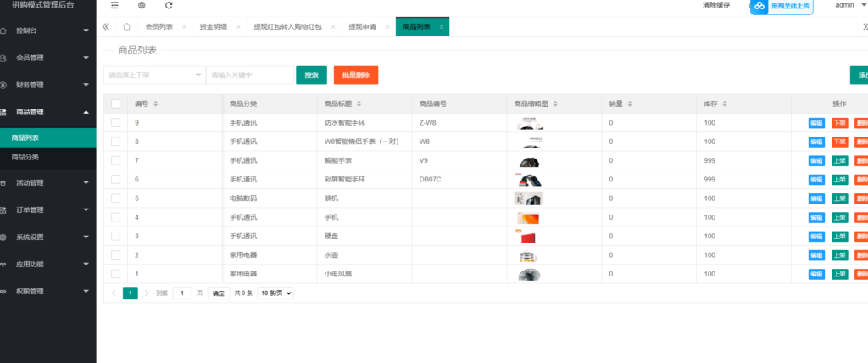Check the box for row 1 小电风扇
The width and height of the screenshot is (868, 363).
(115, 273)
